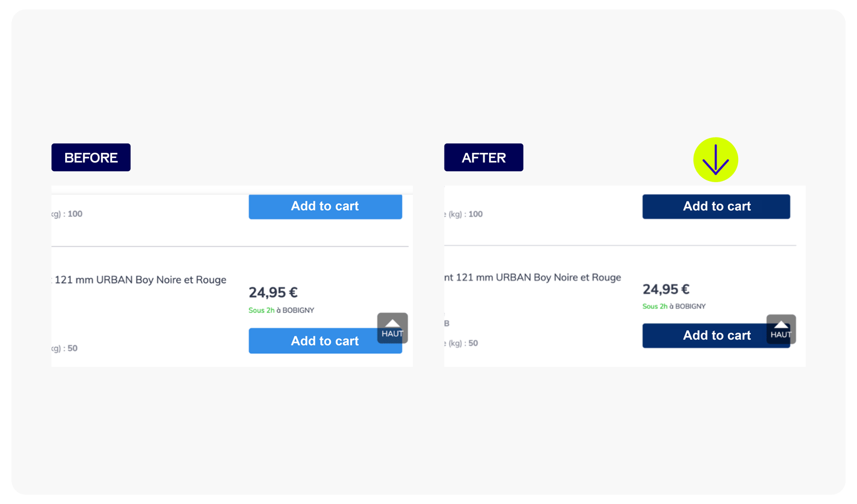Click the HAUT scroll-to-top icon in AFTER panel
Screen dimensions: 857x504
point(781,329)
